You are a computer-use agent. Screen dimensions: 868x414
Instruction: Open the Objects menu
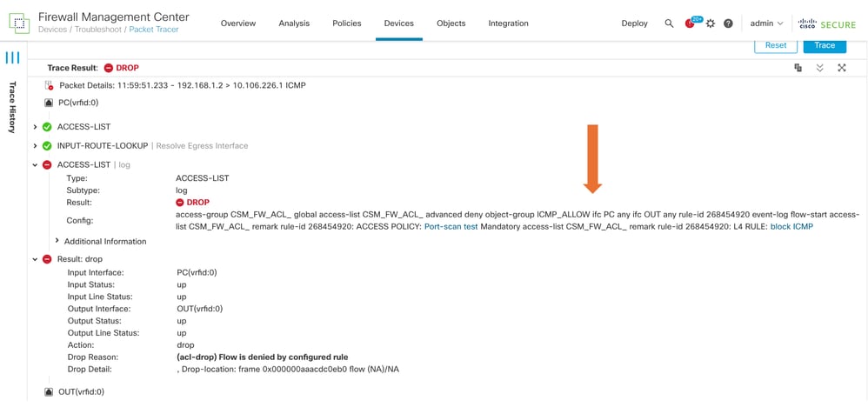pyautogui.click(x=451, y=23)
